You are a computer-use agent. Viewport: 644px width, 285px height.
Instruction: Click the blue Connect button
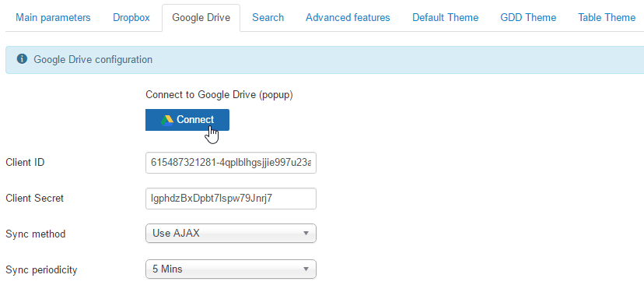click(x=187, y=120)
